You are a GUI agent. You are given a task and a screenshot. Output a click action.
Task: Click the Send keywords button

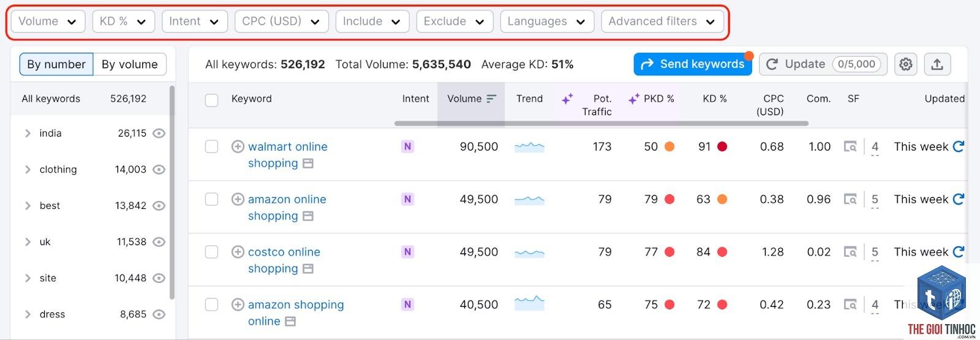click(x=693, y=64)
